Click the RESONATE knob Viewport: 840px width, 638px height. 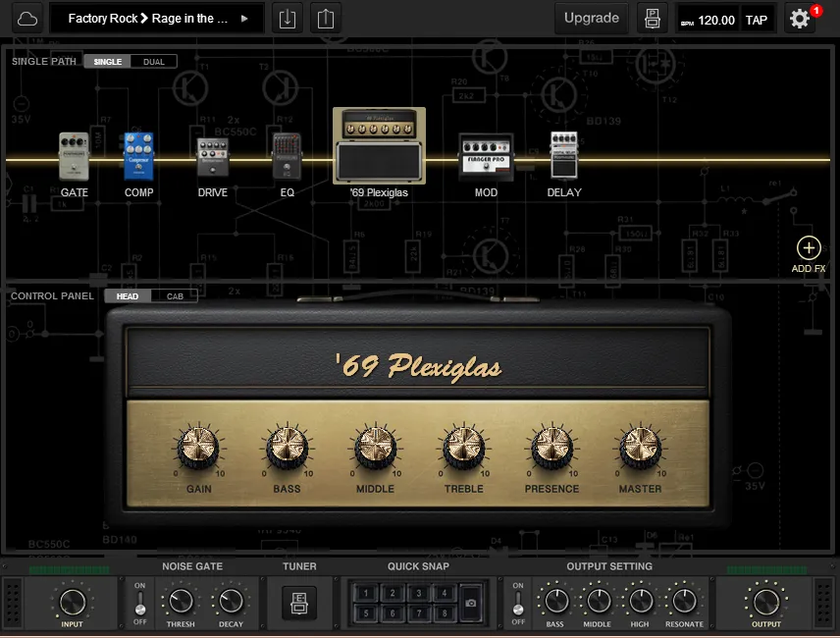click(x=684, y=601)
